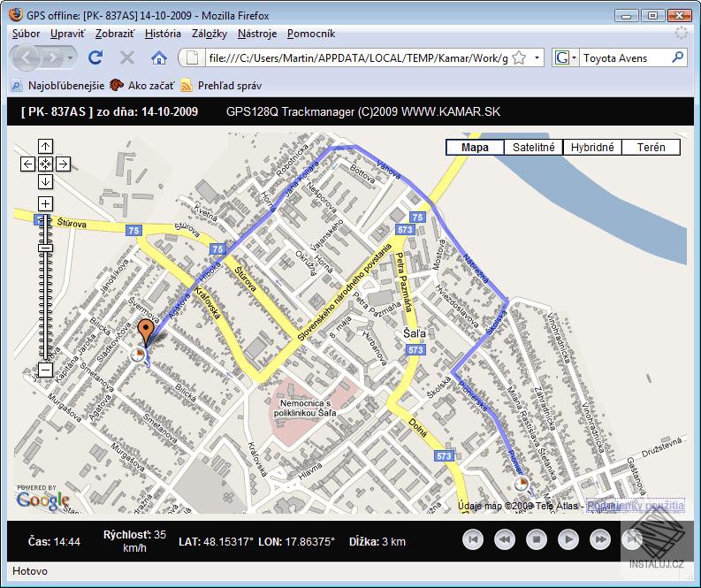The width and height of the screenshot is (701, 588).
Task: Switch map view to Terén
Action: pyautogui.click(x=651, y=147)
